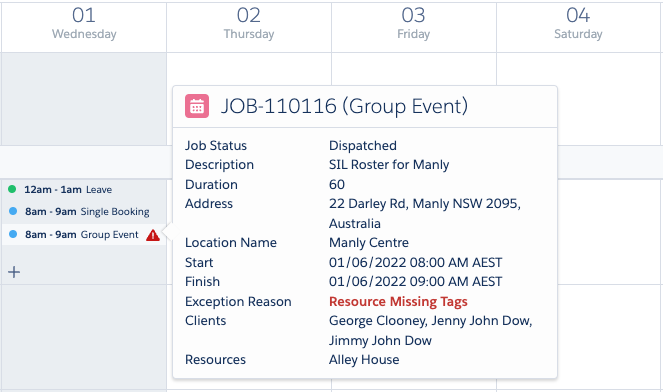The width and height of the screenshot is (663, 392).
Task: Click the red exception warning triangle icon
Action: click(153, 235)
